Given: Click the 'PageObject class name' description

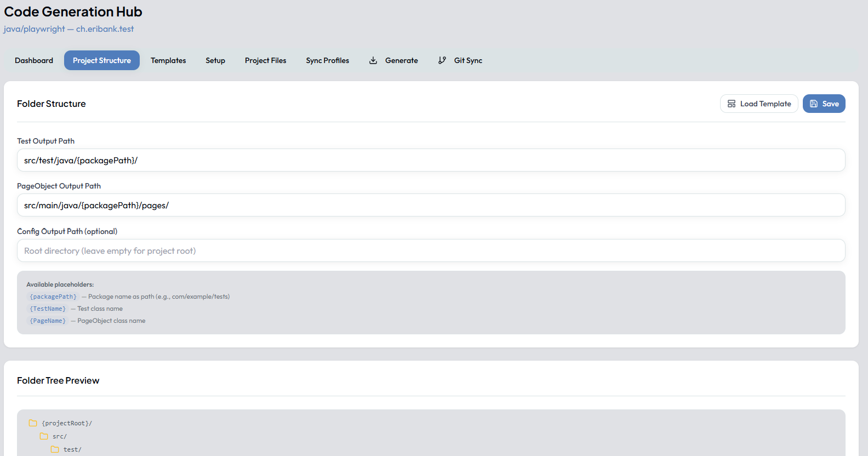Looking at the screenshot, I should [x=112, y=321].
